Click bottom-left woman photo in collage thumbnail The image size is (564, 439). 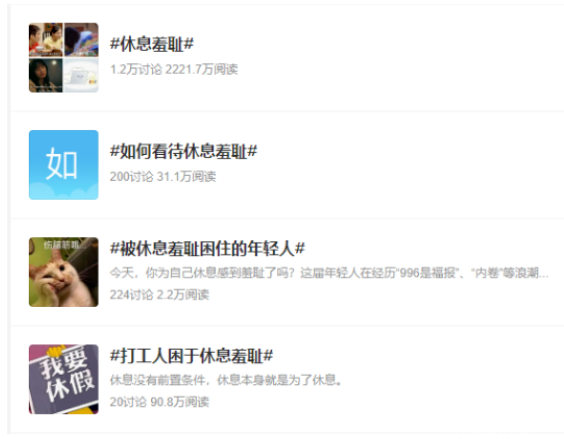pyautogui.click(x=46, y=76)
